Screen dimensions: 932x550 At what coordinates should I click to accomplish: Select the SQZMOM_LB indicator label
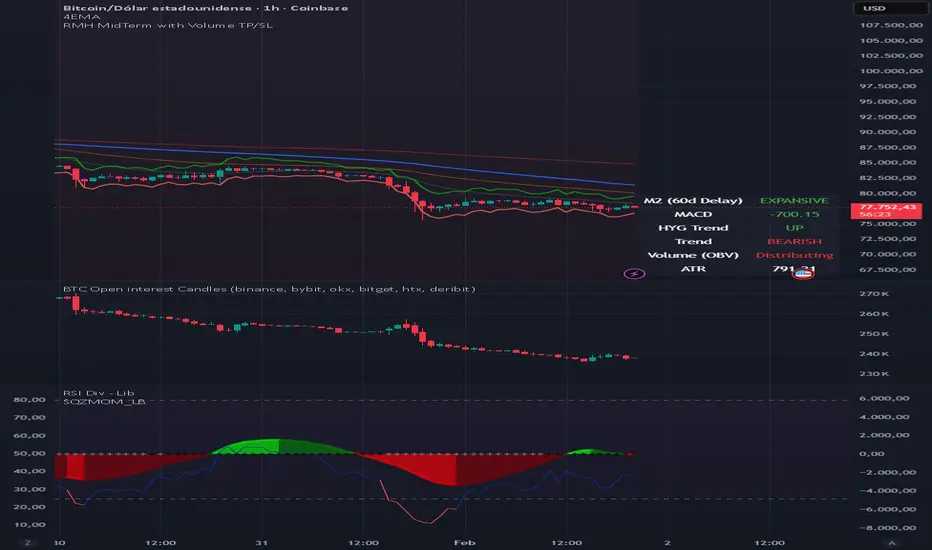pyautogui.click(x=104, y=401)
